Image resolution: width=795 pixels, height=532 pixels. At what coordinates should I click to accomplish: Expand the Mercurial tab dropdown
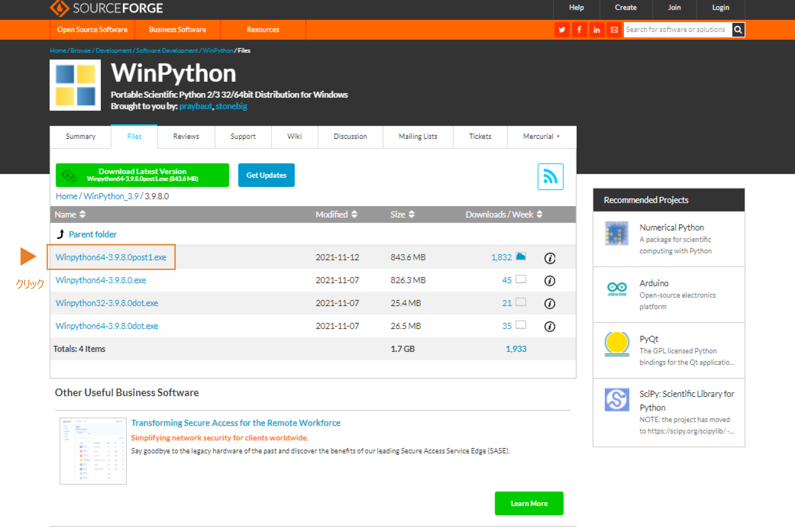tap(541, 137)
